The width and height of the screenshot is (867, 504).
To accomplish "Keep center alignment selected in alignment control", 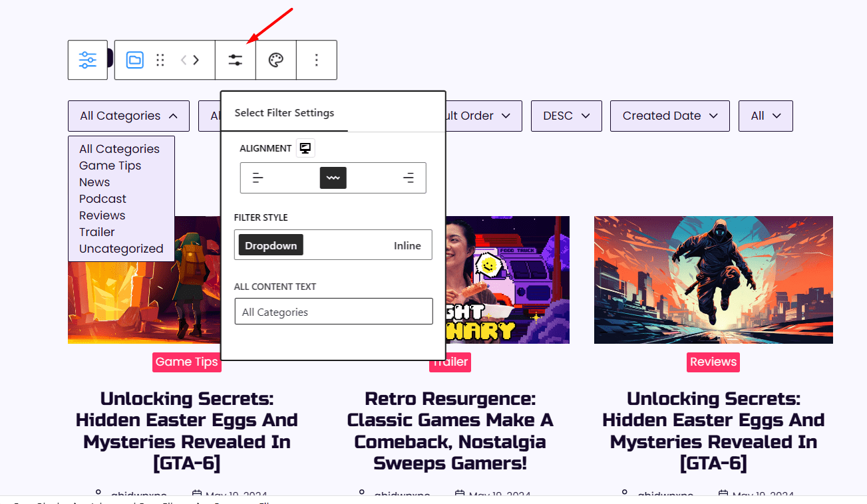I will (x=333, y=178).
